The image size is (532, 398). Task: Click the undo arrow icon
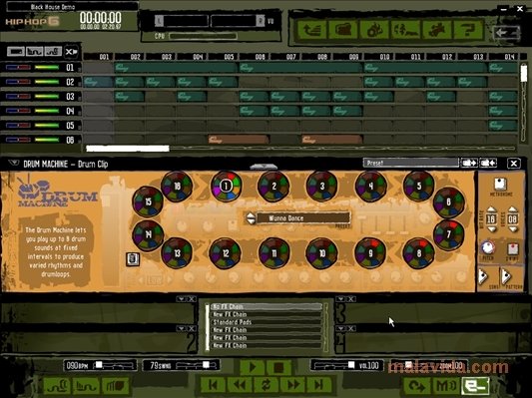click(417, 386)
